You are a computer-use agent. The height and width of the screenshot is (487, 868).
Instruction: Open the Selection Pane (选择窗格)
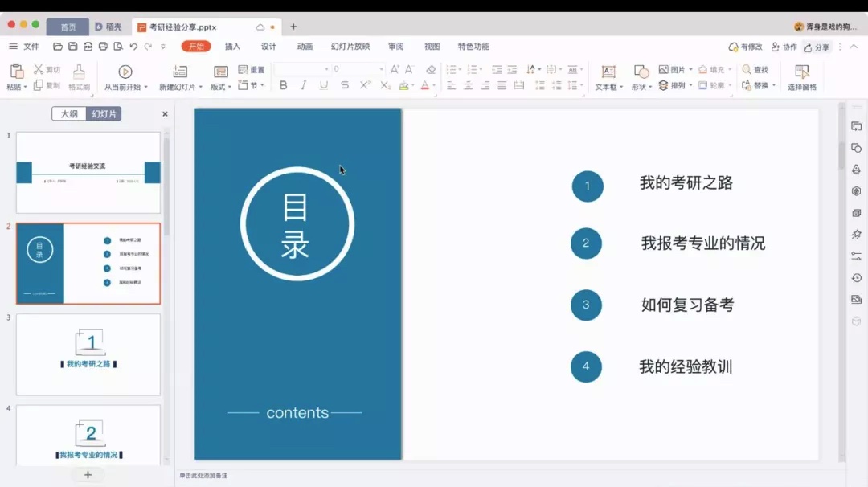(x=801, y=72)
